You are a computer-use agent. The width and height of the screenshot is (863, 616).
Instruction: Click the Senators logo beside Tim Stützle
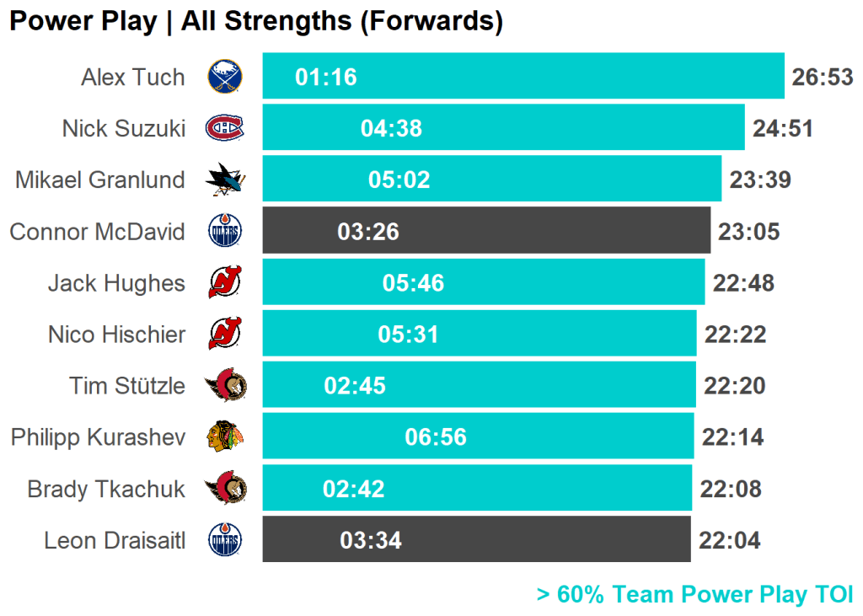(x=225, y=385)
